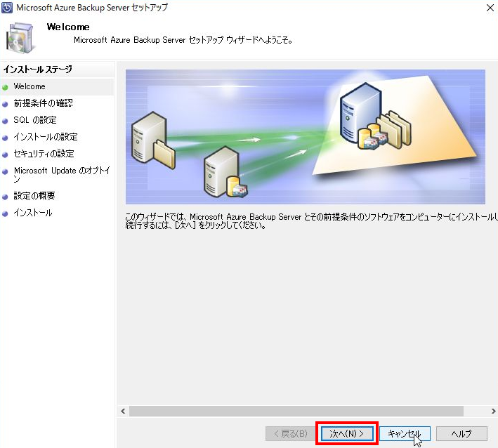
Task: Click the bullet beside 前提条件の確認
Action: pos(5,104)
